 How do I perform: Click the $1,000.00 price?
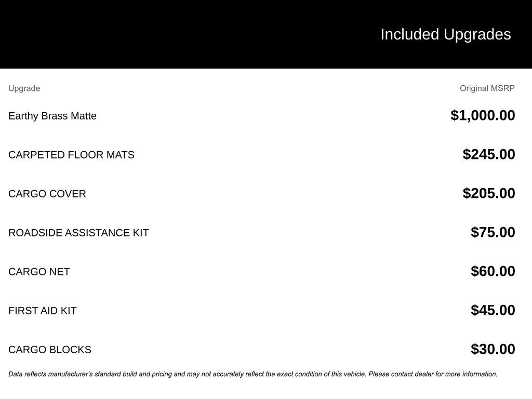(x=483, y=115)
